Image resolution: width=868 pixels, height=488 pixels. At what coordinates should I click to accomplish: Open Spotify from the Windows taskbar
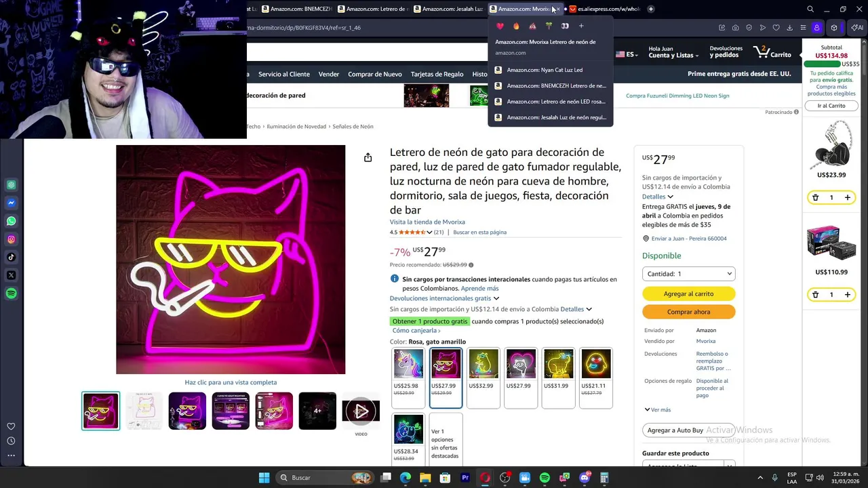545,478
